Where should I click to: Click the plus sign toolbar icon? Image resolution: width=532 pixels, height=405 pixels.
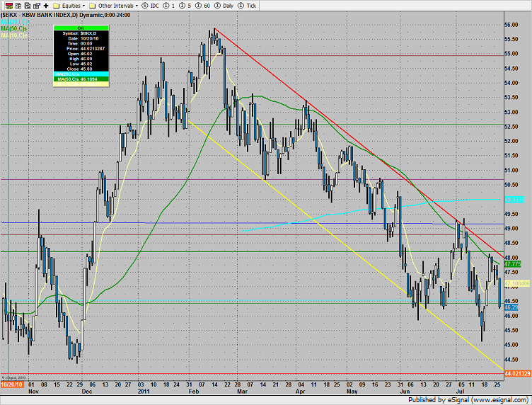click(46, 6)
